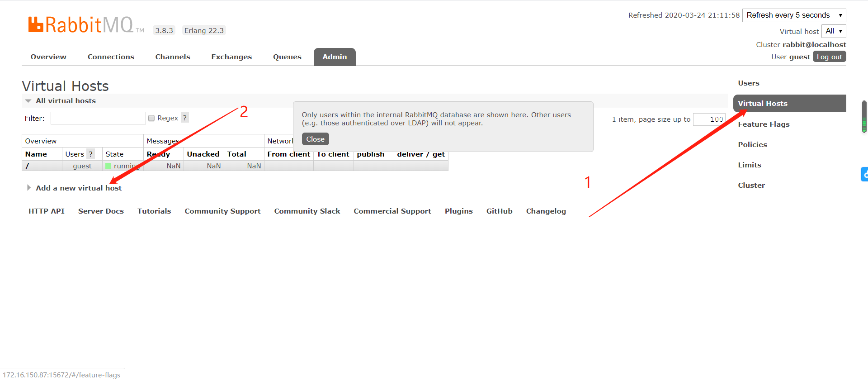Open Limits in admin sidebar
Screen dimensions: 868x381
[x=750, y=165]
